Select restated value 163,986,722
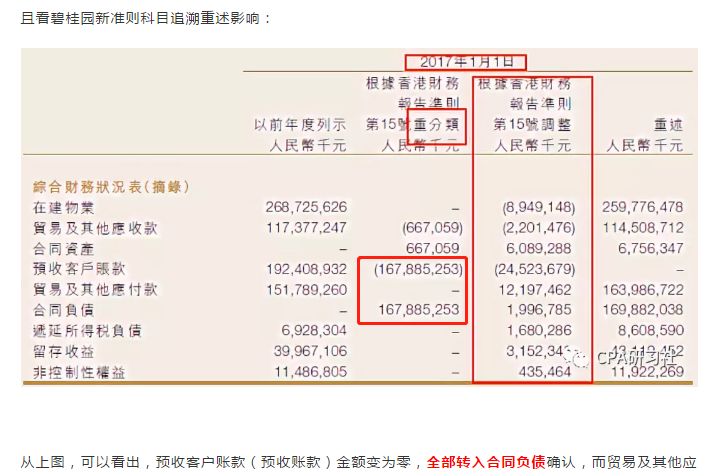The height and width of the screenshot is (476, 722). pos(643,290)
